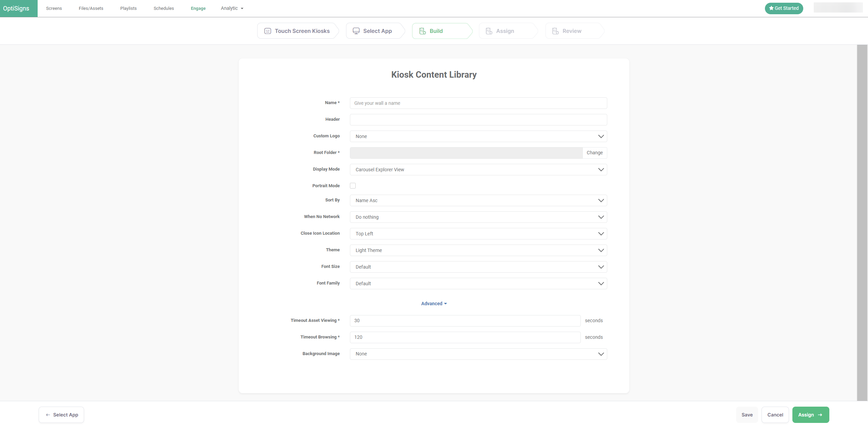
Task: Click the user account area at top right
Action: 838,7
